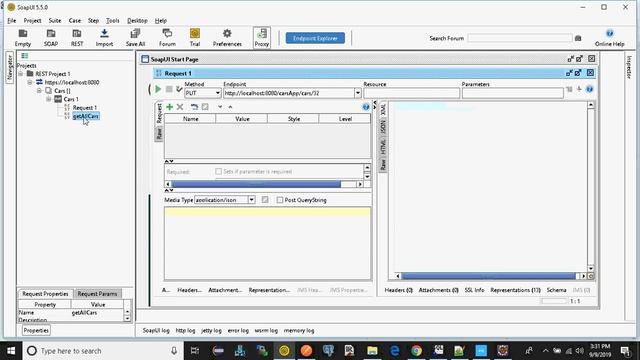Open Chrome from the taskbar
Screen dimensions: 640x360
(x=416, y=351)
